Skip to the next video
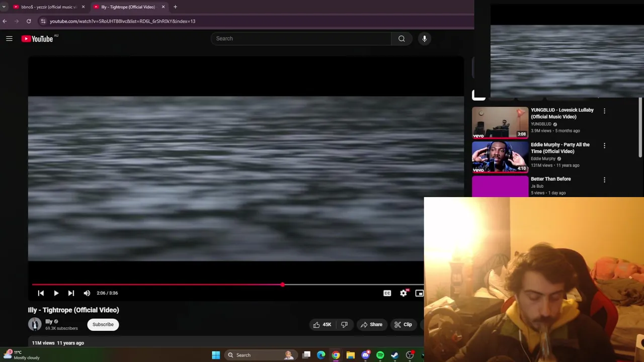Image resolution: width=644 pixels, height=362 pixels. click(71, 293)
